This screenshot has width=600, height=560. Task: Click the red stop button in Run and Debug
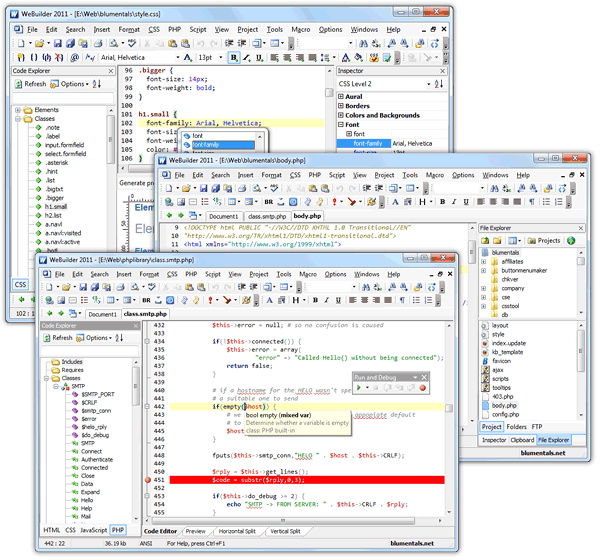click(423, 388)
